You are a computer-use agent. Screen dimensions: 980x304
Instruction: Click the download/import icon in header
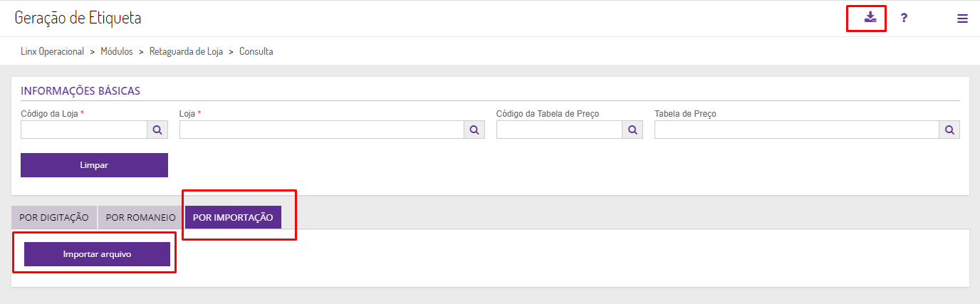pos(870,18)
